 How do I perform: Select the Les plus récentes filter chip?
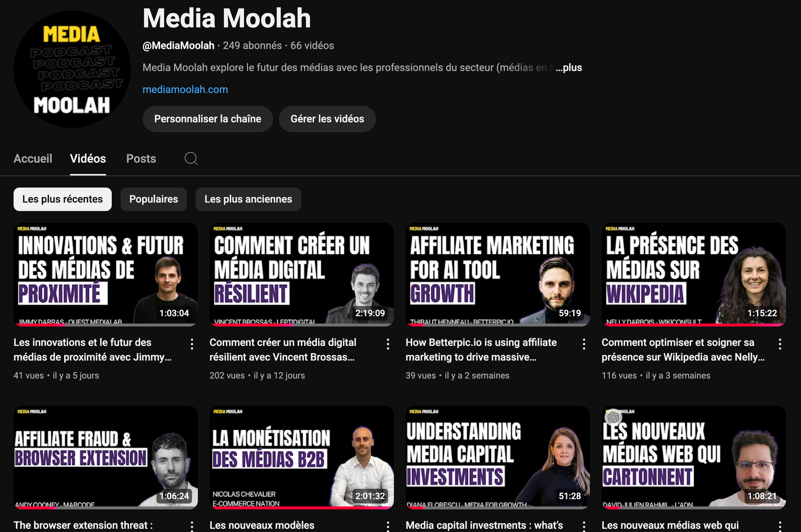[62, 199]
